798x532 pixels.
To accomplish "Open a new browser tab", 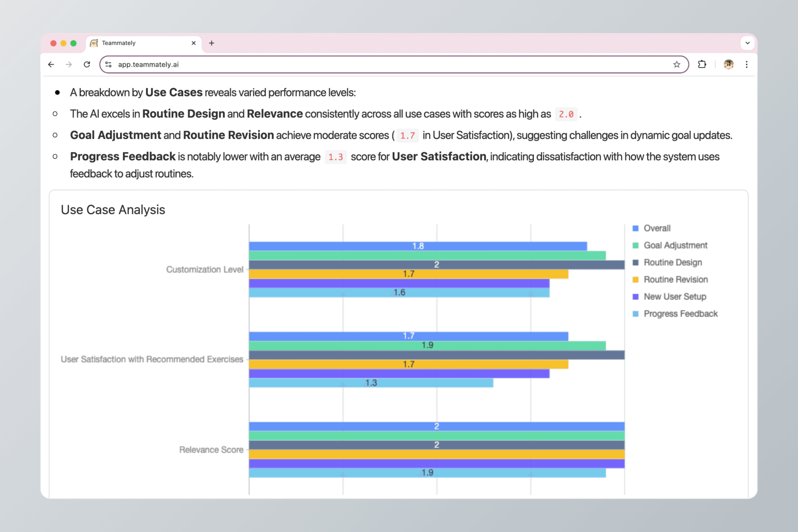I will point(212,43).
